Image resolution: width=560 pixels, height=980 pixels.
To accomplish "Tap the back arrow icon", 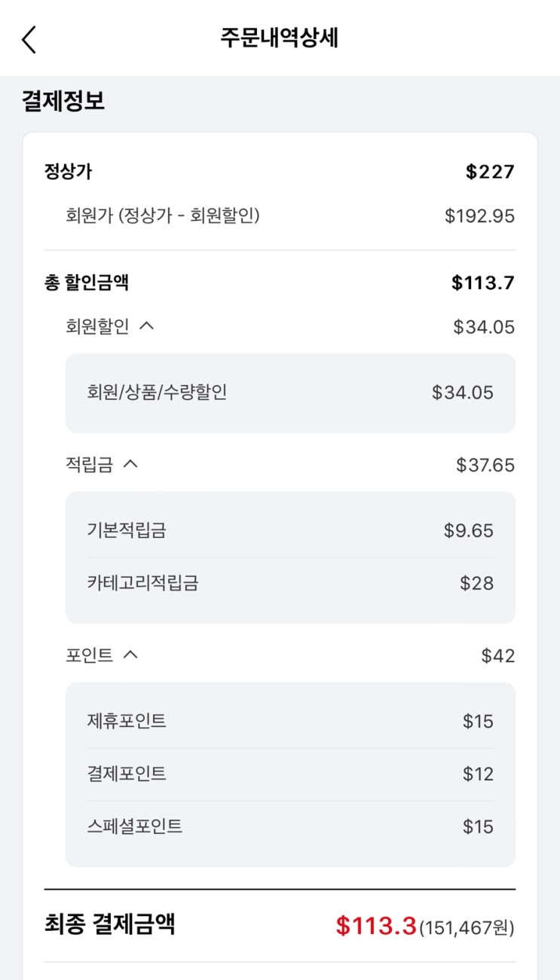I will 29,39.
